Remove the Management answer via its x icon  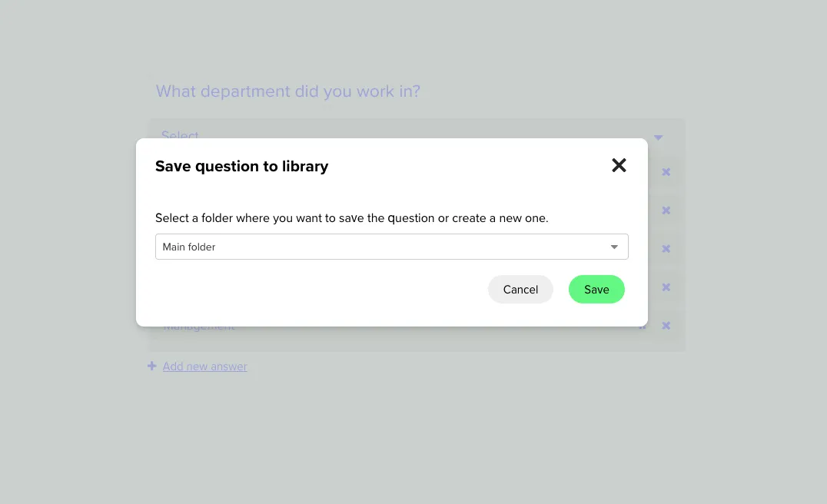[x=666, y=325]
